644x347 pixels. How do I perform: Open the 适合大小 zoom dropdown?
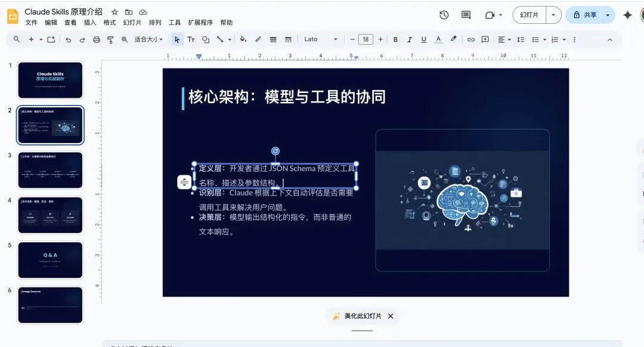tap(148, 39)
